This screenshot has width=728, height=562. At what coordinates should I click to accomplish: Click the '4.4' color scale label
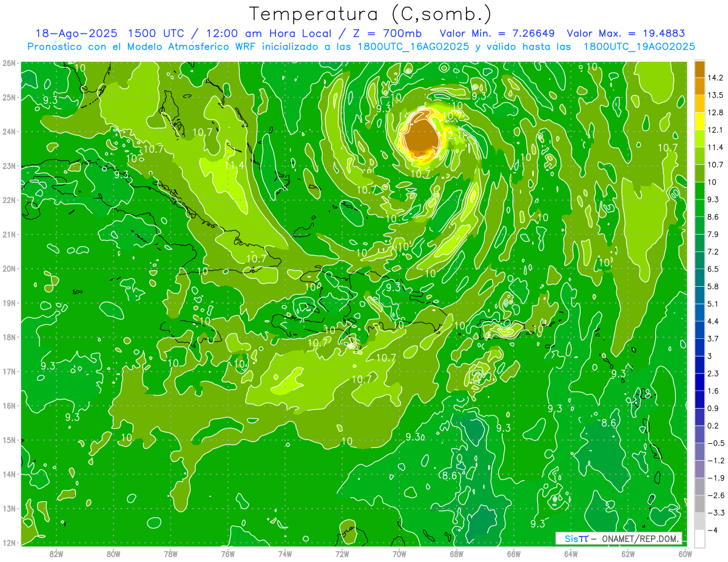pos(714,321)
